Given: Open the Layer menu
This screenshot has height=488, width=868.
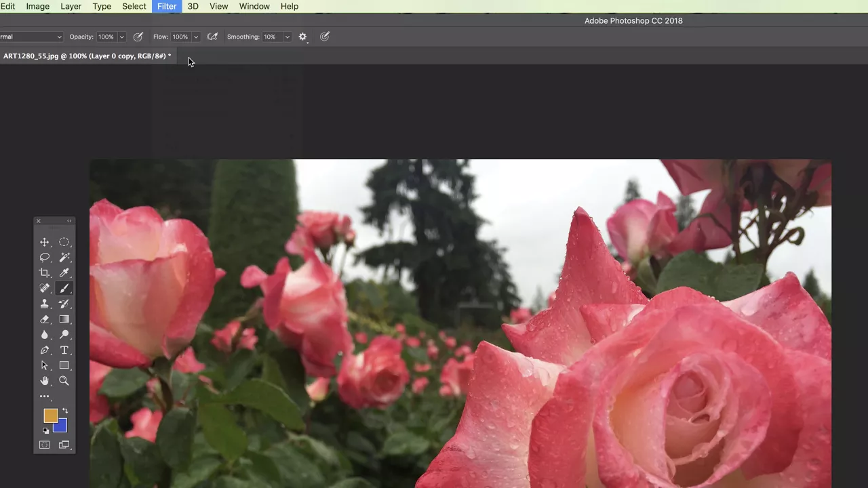Looking at the screenshot, I should [x=71, y=6].
